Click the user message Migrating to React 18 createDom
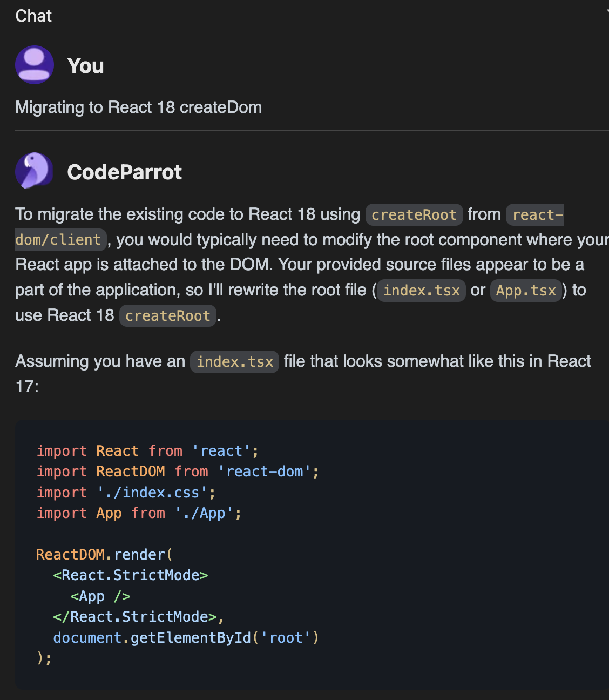 (x=139, y=107)
